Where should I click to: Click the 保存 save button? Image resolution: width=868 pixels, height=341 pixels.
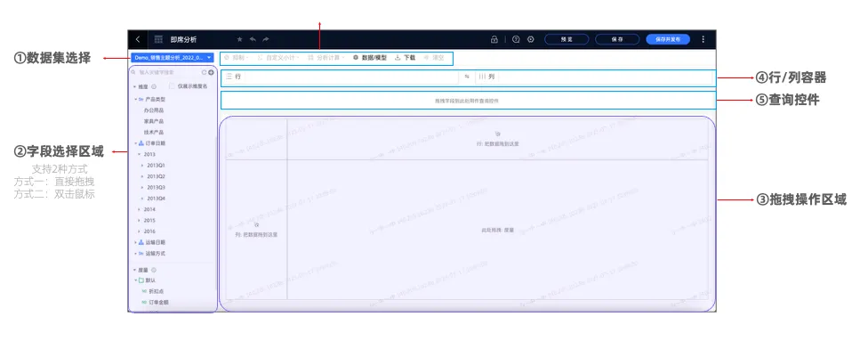617,39
